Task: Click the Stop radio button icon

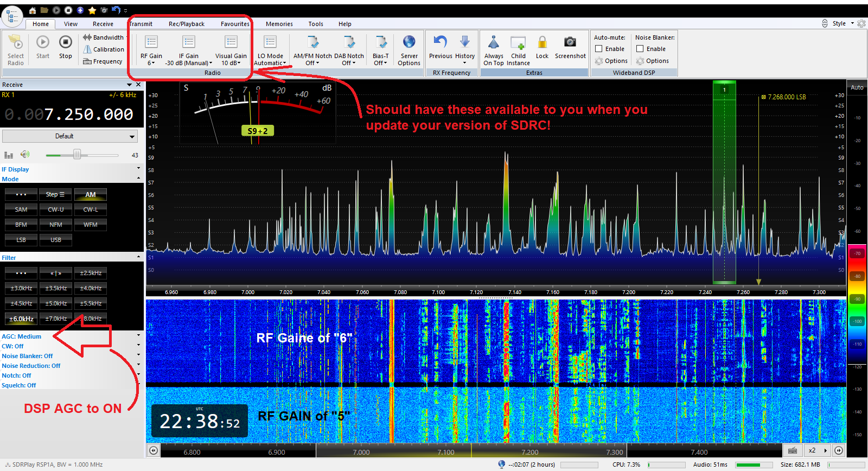Action: [x=66, y=42]
